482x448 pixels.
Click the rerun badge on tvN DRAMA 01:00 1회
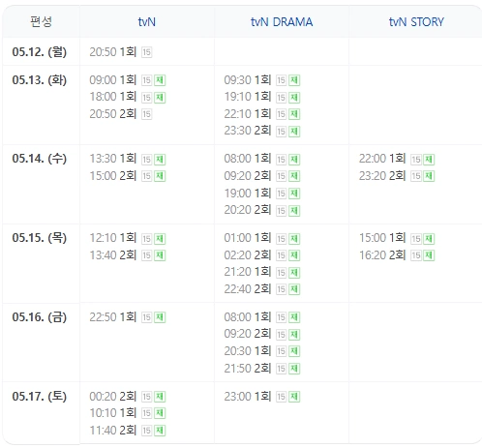coord(294,239)
